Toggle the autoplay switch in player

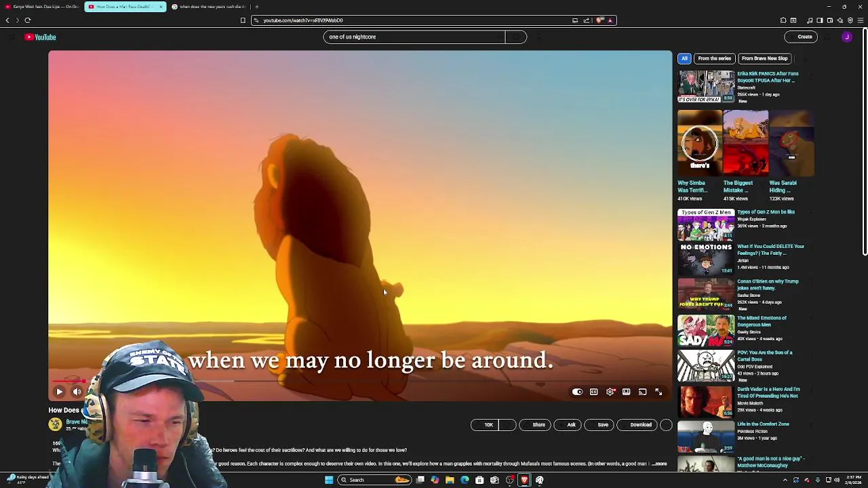tap(577, 392)
